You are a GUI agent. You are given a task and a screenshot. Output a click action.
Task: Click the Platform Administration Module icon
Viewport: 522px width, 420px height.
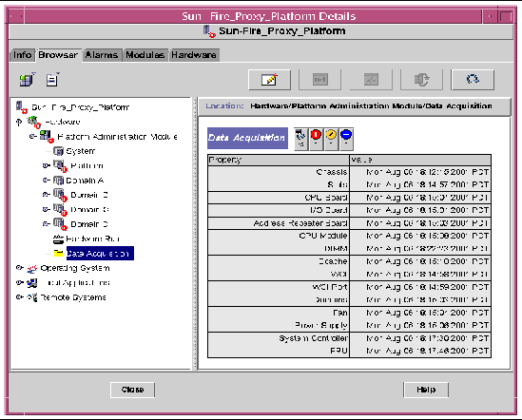click(46, 136)
